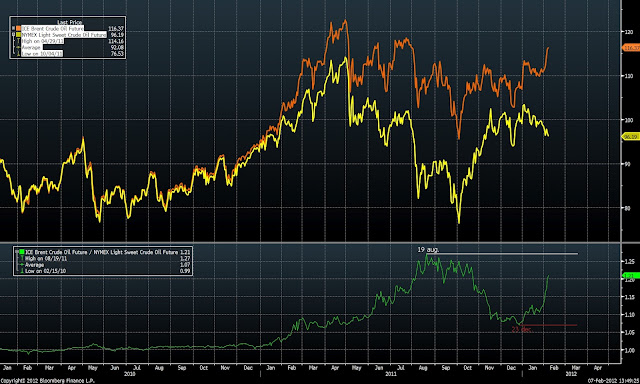Click the 80 price axis label
The width and height of the screenshot is (640, 384).
[x=627, y=208]
